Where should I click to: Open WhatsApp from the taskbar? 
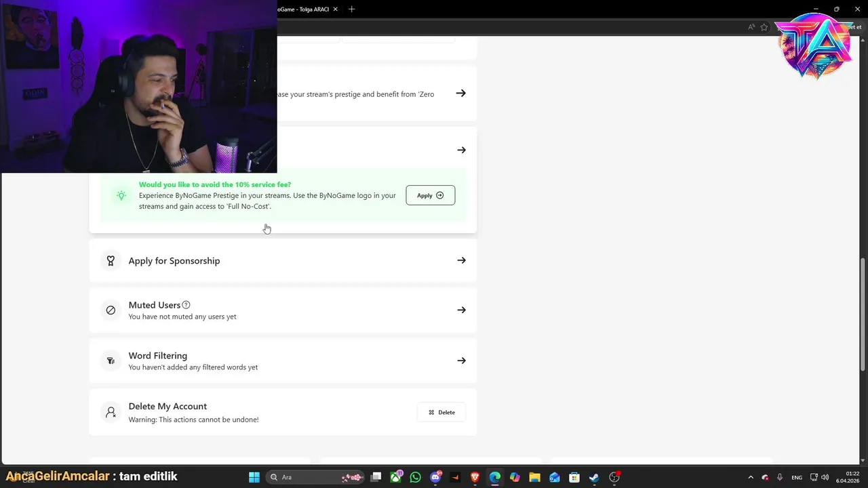pyautogui.click(x=416, y=477)
